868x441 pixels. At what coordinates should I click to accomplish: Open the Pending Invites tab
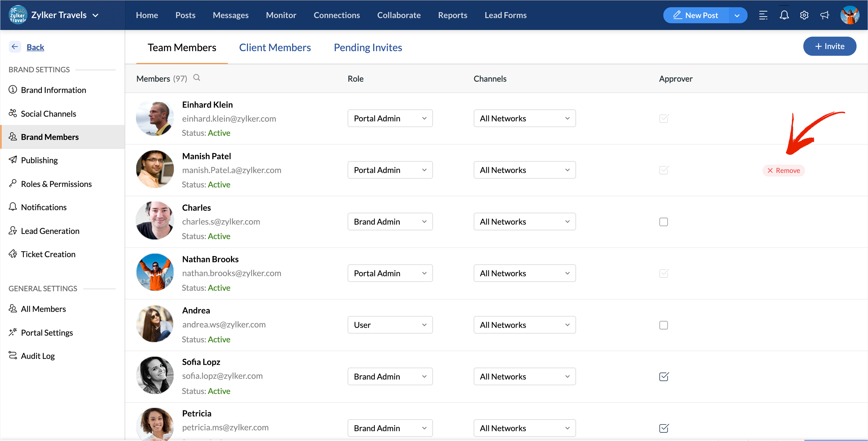pos(368,48)
